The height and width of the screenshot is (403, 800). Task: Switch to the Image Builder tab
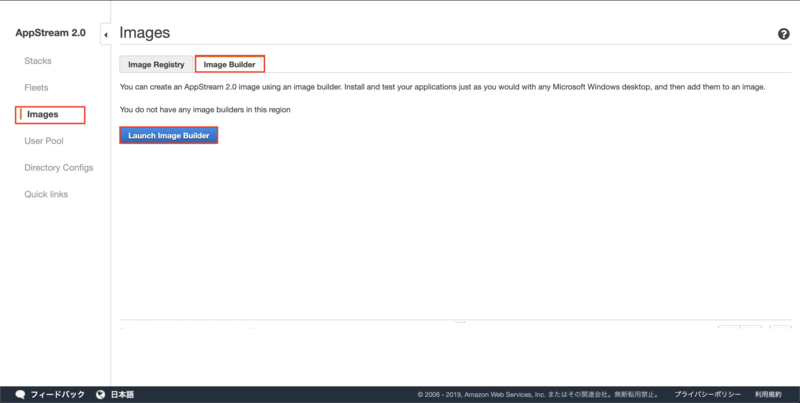coord(230,64)
